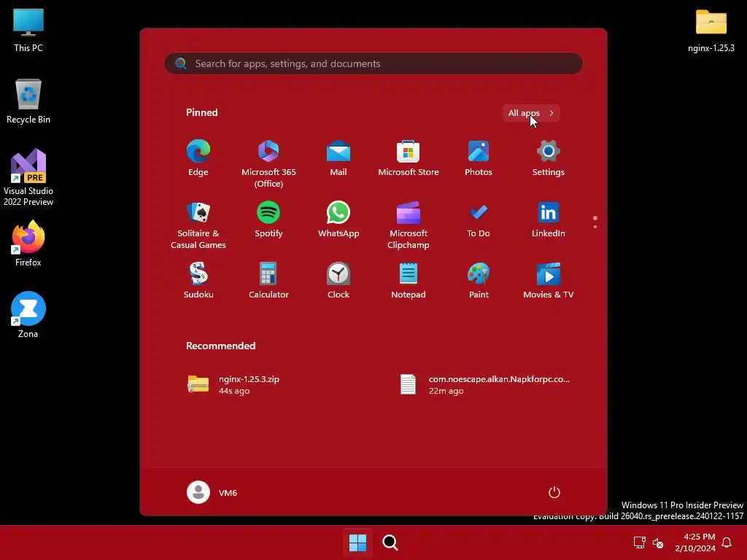Launch Movies & TV
Viewport: 747px width, 560px height.
(x=549, y=281)
